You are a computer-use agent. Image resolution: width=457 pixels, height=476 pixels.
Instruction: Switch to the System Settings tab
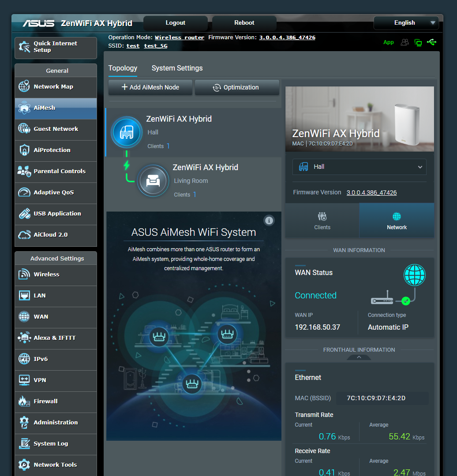tap(177, 68)
